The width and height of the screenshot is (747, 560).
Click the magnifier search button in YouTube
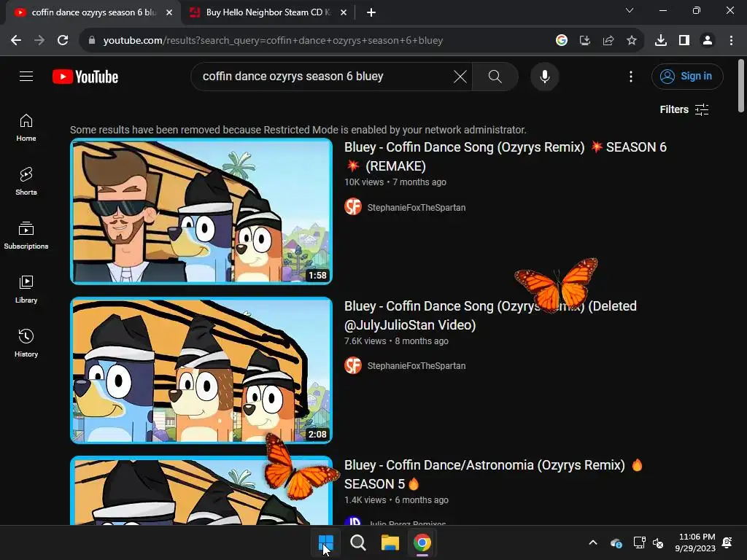[x=495, y=76]
